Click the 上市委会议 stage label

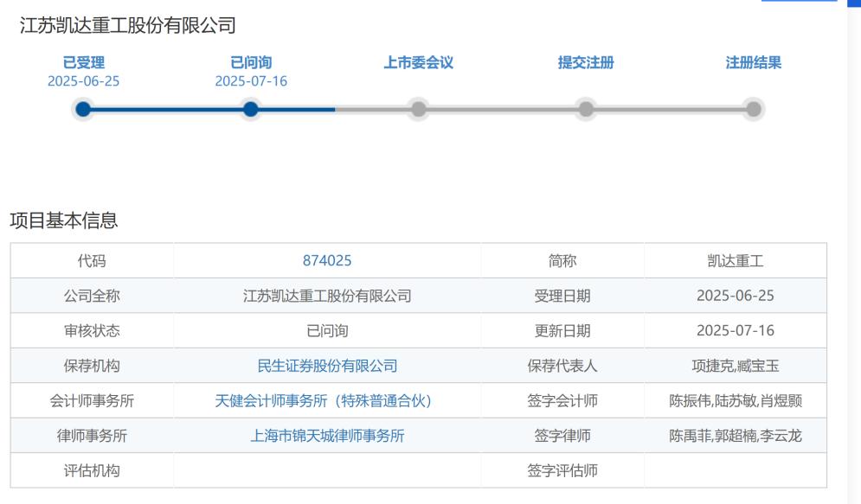419,62
